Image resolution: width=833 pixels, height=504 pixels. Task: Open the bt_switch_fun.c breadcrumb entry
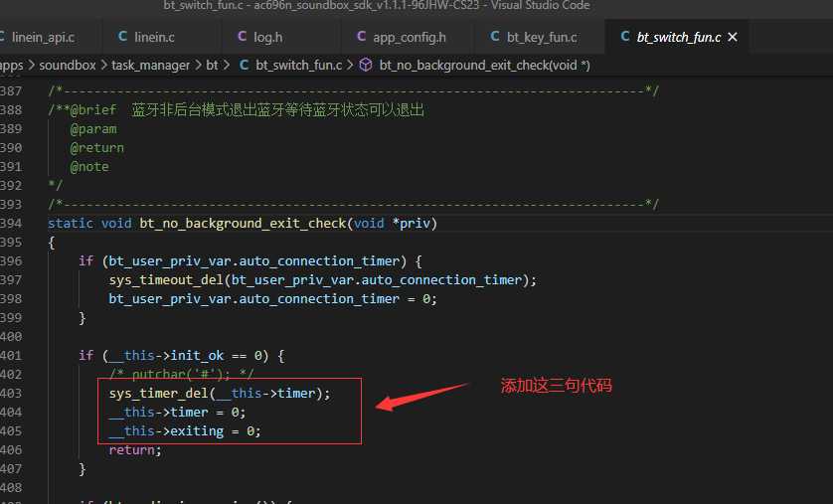coord(299,66)
